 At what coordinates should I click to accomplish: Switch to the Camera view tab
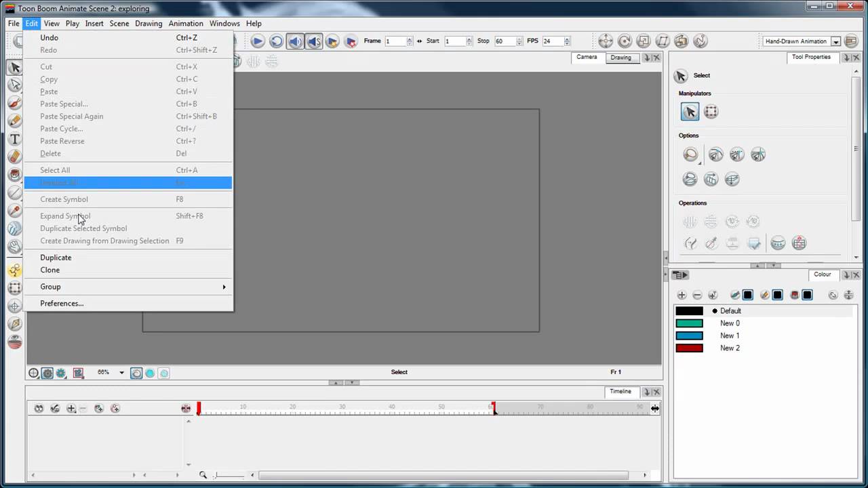587,57
